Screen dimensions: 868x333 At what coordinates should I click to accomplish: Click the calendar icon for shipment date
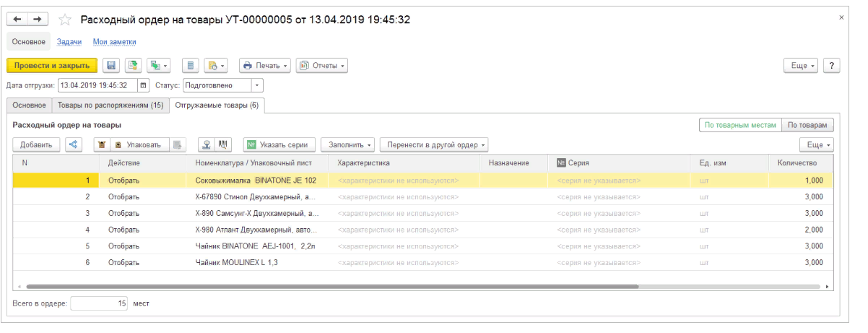(143, 85)
